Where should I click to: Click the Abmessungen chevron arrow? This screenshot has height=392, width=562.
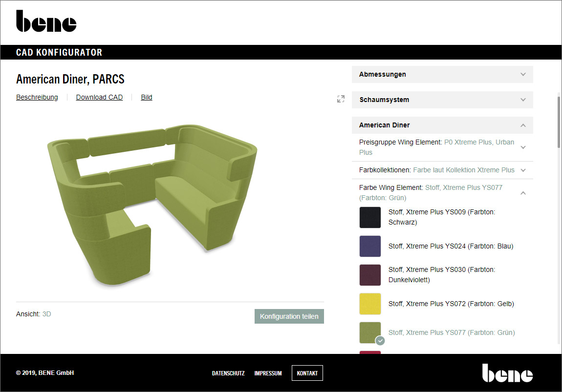[x=523, y=75]
